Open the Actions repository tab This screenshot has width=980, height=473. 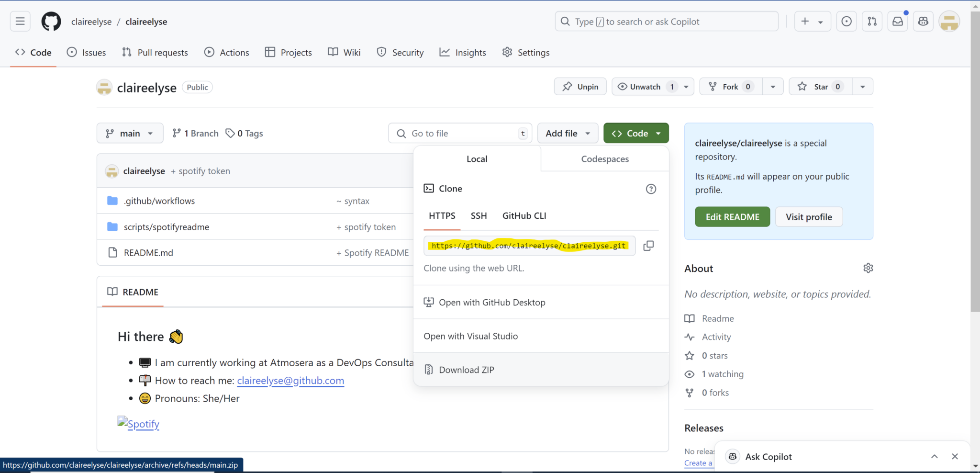(x=227, y=53)
